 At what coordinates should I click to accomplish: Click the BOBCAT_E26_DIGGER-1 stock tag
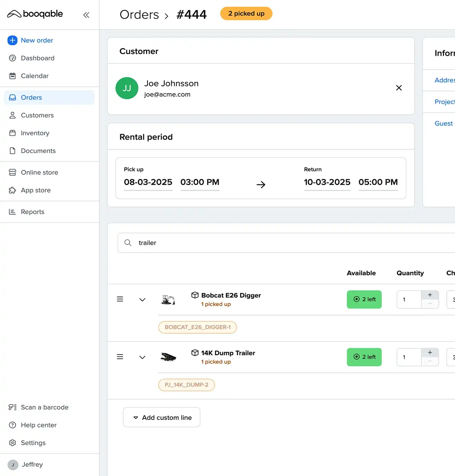197,327
